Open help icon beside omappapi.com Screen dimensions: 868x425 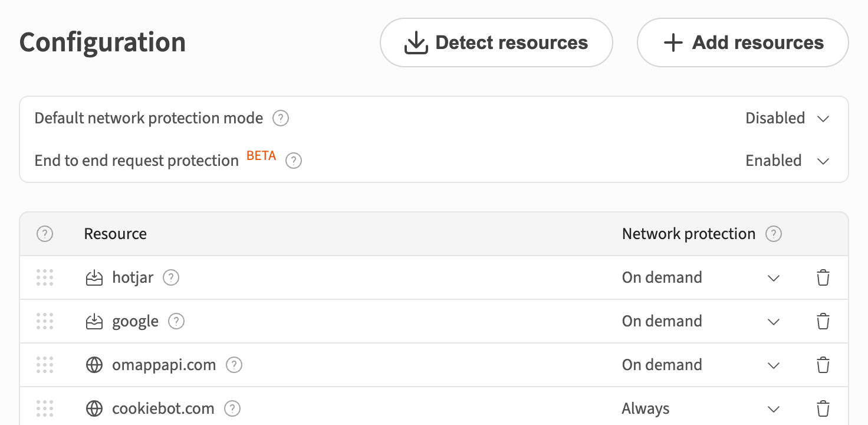tap(234, 365)
